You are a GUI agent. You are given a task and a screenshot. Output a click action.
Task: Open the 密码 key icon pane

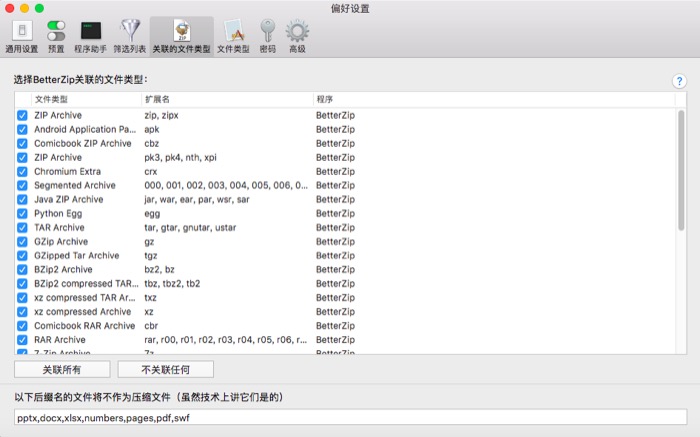point(267,37)
